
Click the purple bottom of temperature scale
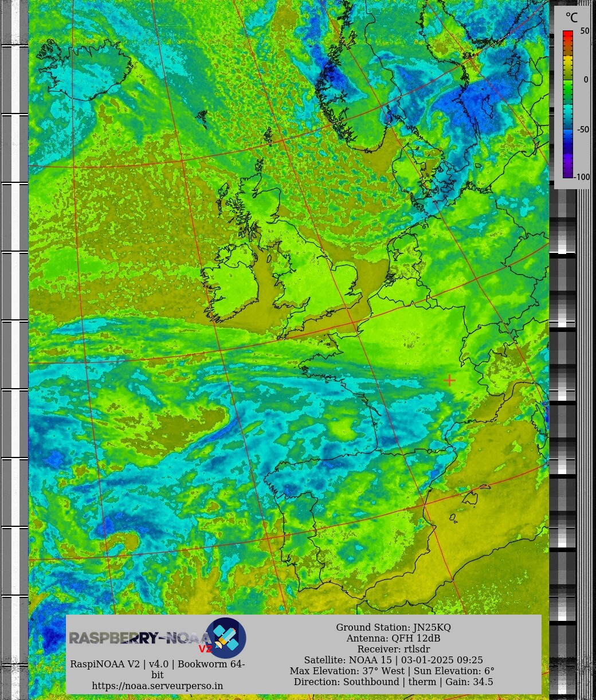coord(567,171)
